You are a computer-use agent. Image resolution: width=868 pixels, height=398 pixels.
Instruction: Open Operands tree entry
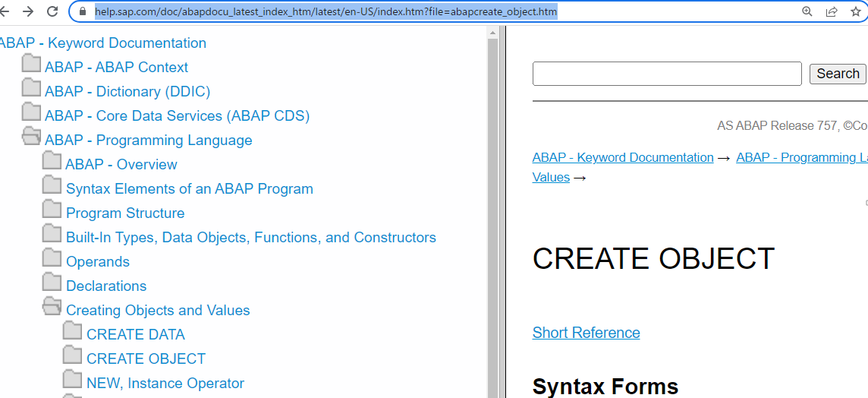[97, 261]
